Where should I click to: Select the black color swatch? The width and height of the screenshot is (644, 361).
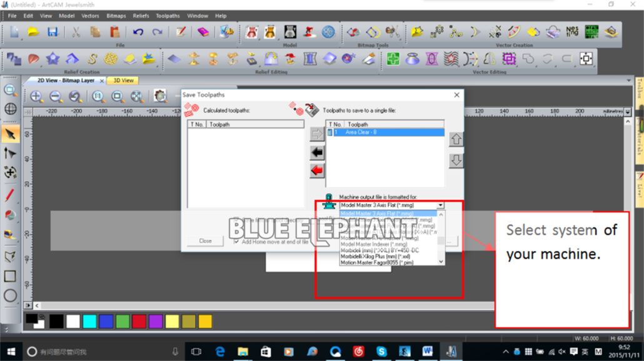(x=56, y=321)
